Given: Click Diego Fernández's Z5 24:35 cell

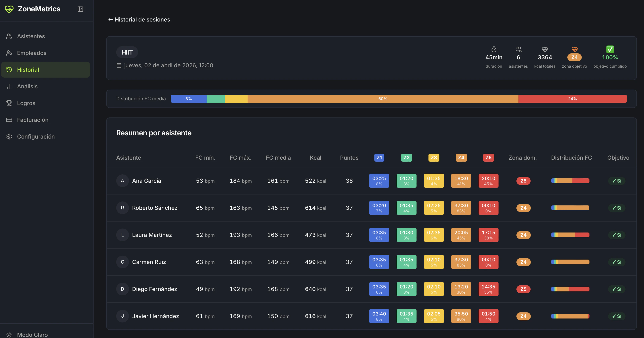Looking at the screenshot, I should click(488, 289).
